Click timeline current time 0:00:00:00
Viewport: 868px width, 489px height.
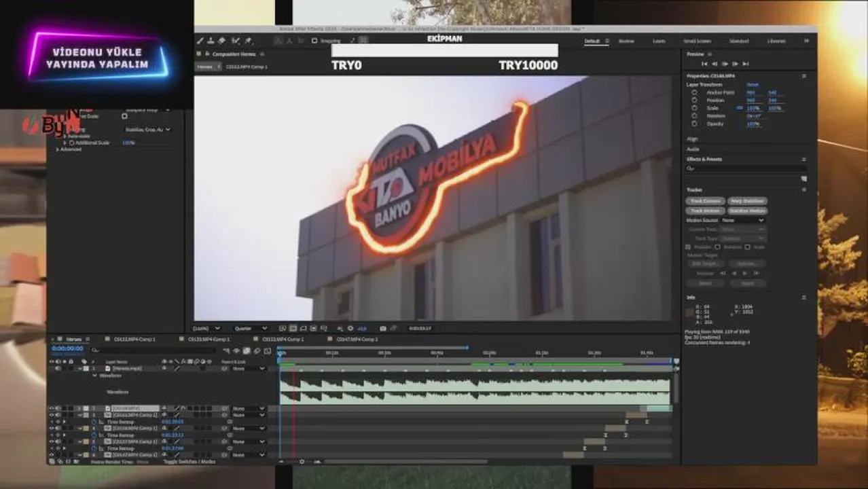point(67,348)
